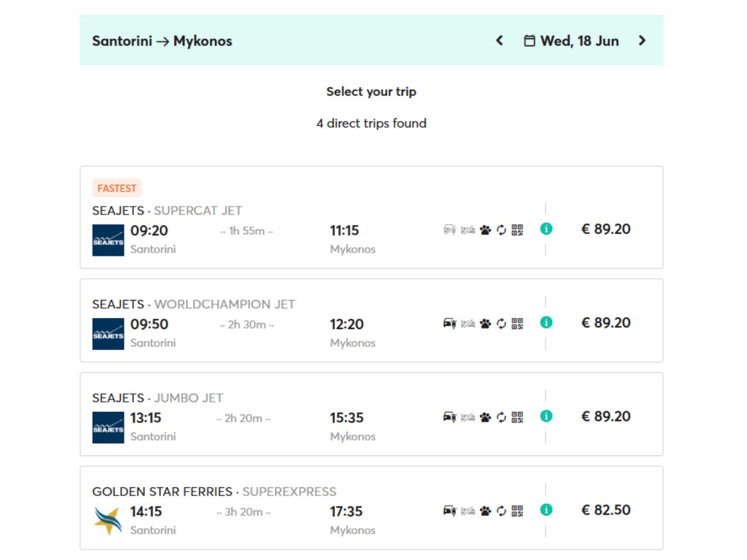Click the Santorini → Mykonos route header
This screenshot has width=747, height=560.
pos(162,40)
